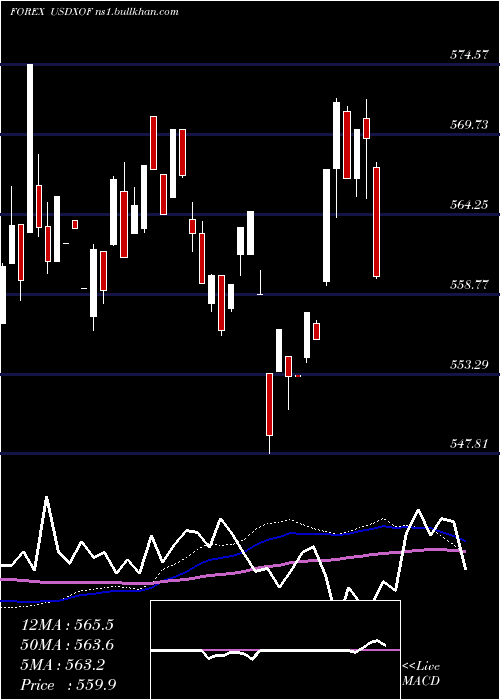This screenshot has width=500, height=700.
Task: Click the Price : 559.9 readout
Action: [68, 685]
